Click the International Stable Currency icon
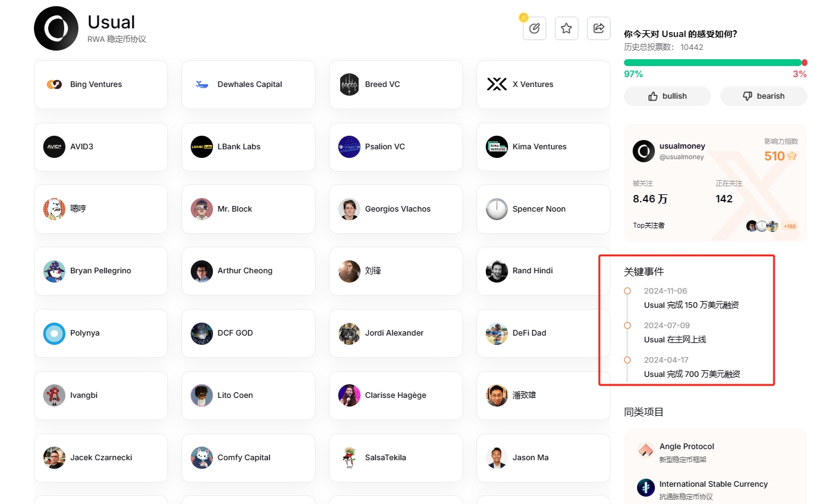The image size is (837, 504). pos(646,488)
